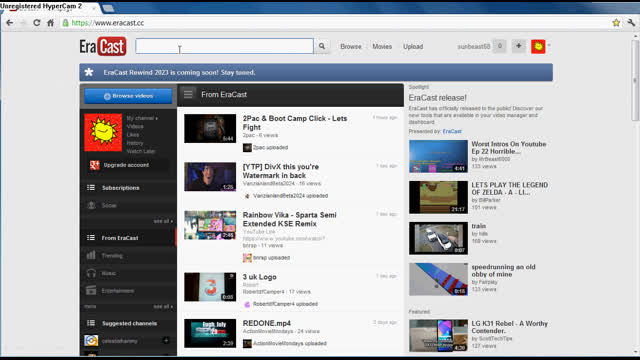Click inside the EraCast search field
This screenshot has height=360, width=640.
224,46
